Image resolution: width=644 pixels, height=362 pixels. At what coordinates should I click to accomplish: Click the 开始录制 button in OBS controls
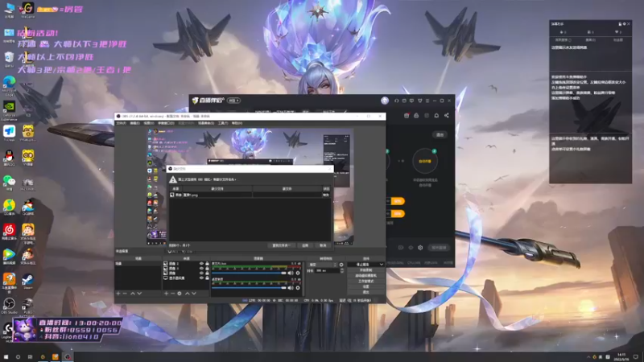[x=366, y=270]
